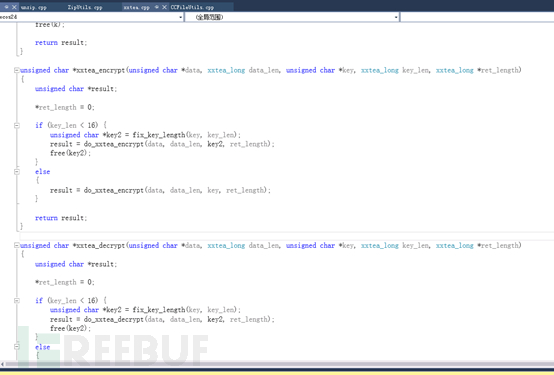Close the first partially visible tab
The width and height of the screenshot is (554, 375).
14,7
